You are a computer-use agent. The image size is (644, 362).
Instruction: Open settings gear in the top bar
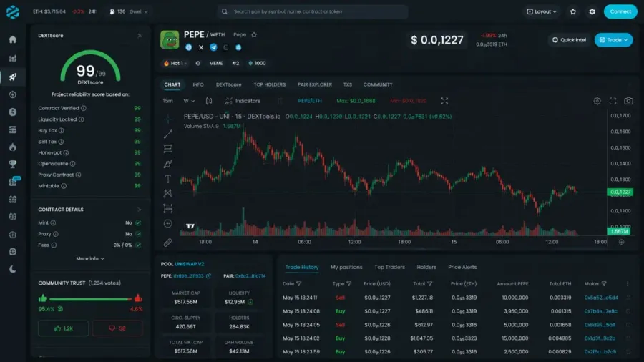(592, 11)
